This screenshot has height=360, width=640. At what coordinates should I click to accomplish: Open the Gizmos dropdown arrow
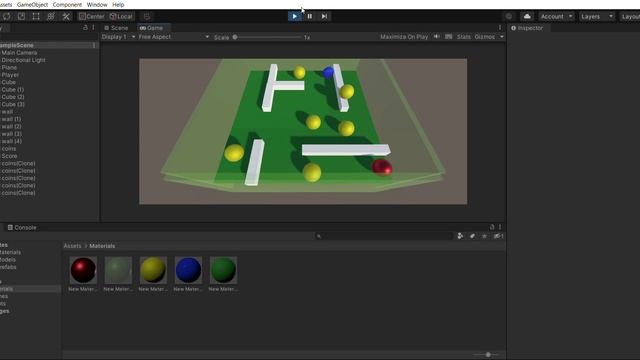click(502, 37)
